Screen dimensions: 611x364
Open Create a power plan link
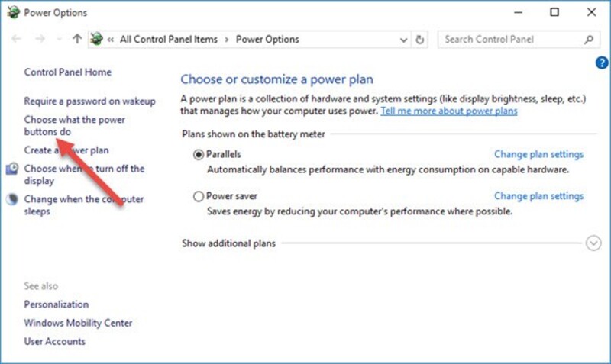tap(66, 150)
